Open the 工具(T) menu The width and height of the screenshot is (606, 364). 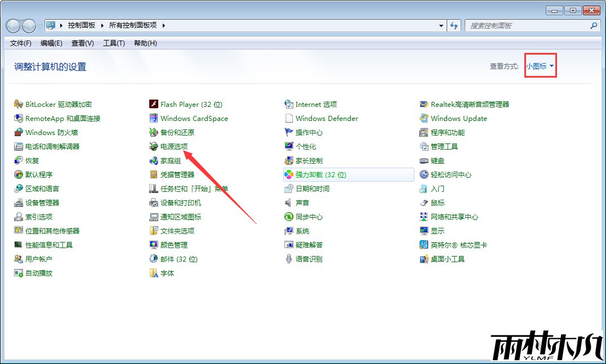pos(113,43)
